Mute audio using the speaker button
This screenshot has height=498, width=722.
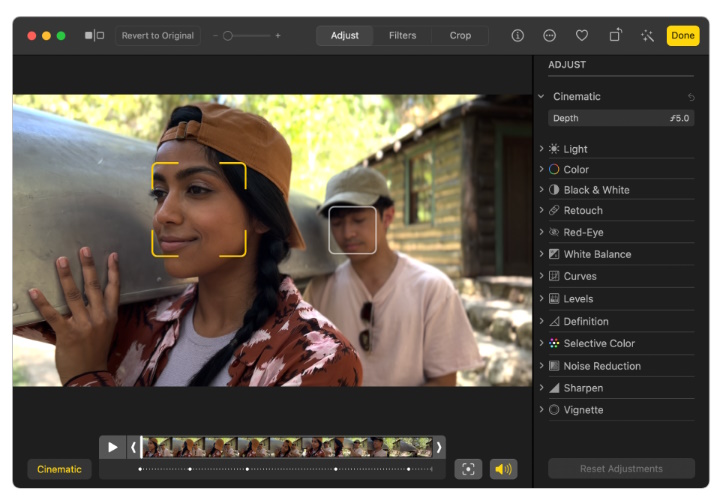tap(503, 469)
